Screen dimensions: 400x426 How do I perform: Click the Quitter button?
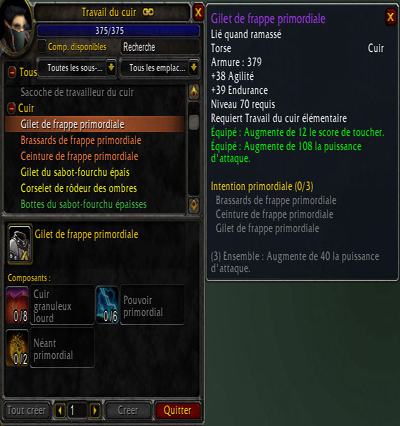(177, 410)
